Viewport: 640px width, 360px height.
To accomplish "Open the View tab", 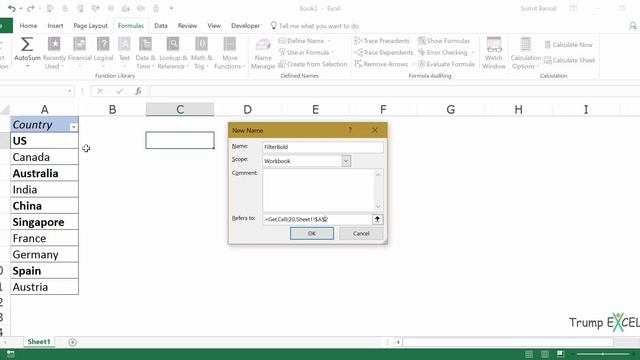I will pyautogui.click(x=214, y=26).
